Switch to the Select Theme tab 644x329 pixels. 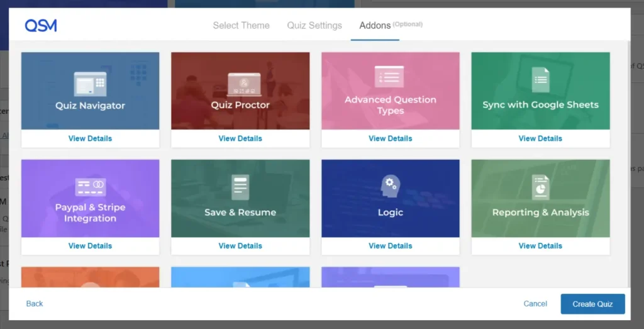241,26
